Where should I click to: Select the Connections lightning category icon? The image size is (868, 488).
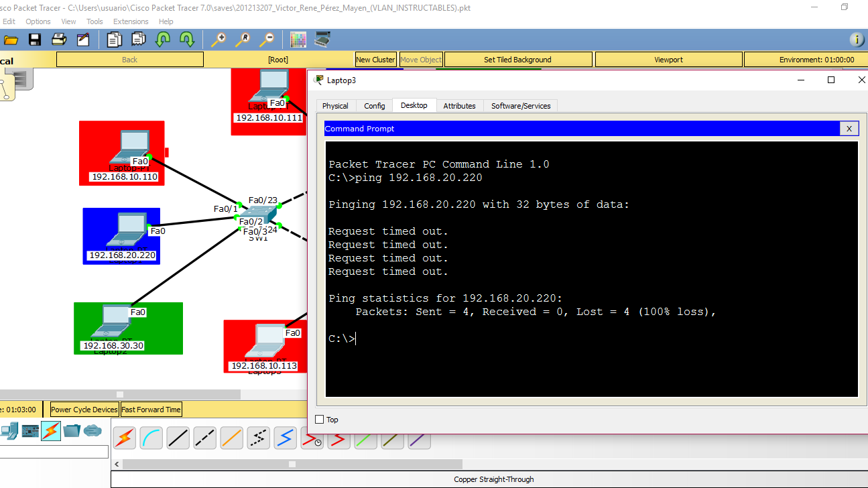coord(51,431)
